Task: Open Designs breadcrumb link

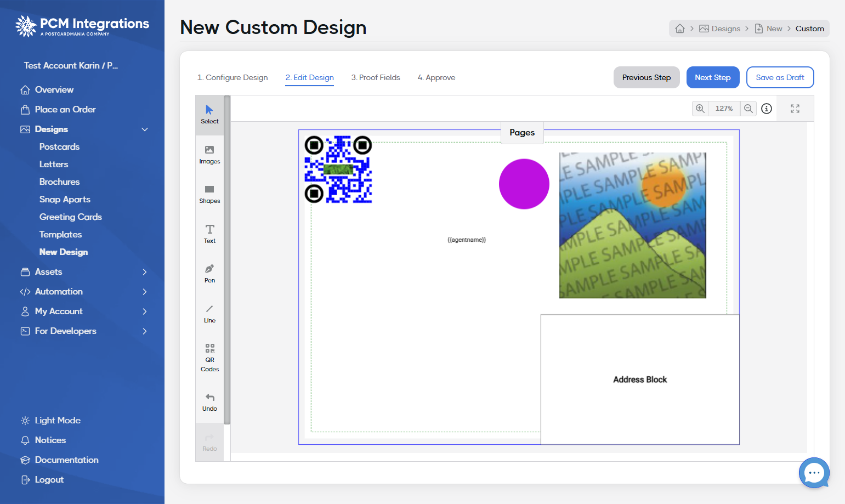Action: (720, 29)
